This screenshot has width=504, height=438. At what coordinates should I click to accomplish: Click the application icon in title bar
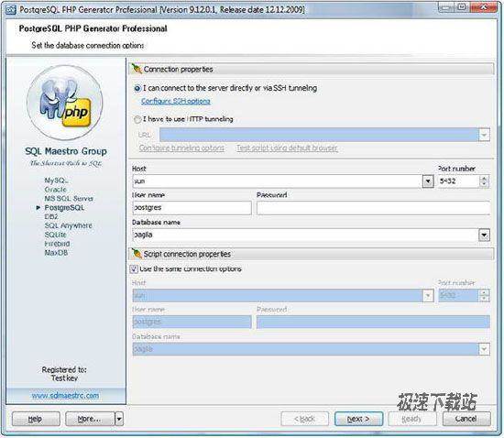(x=11, y=10)
